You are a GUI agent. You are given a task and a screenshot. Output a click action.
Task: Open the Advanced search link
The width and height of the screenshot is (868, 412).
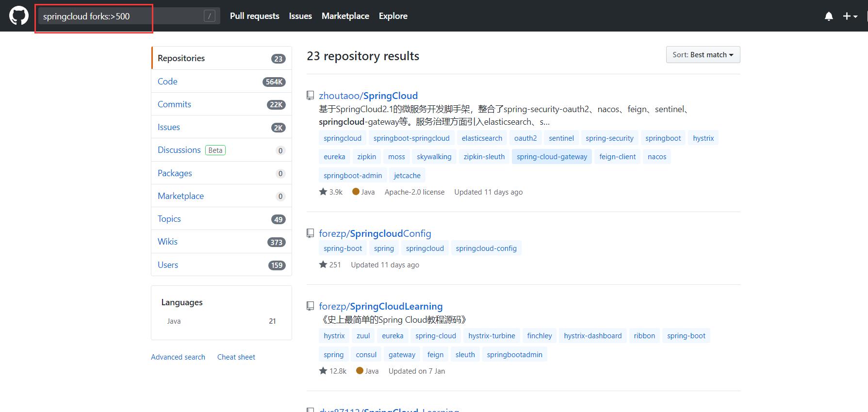[178, 357]
